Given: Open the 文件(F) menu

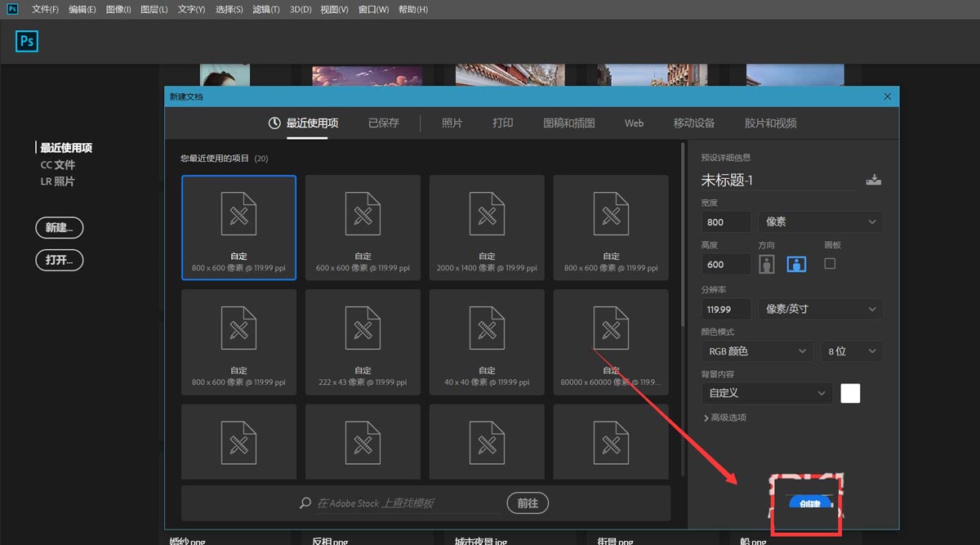Looking at the screenshot, I should 45,10.
